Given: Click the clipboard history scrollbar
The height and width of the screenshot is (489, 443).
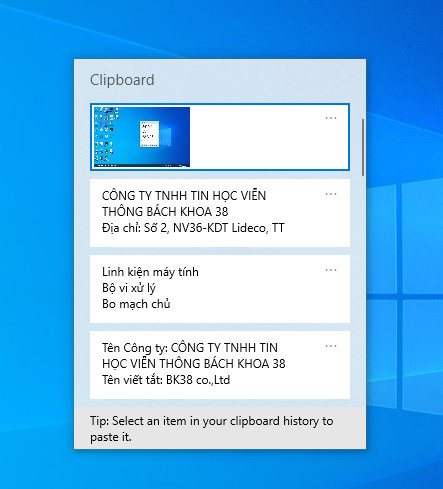Looking at the screenshot, I should point(363,147).
